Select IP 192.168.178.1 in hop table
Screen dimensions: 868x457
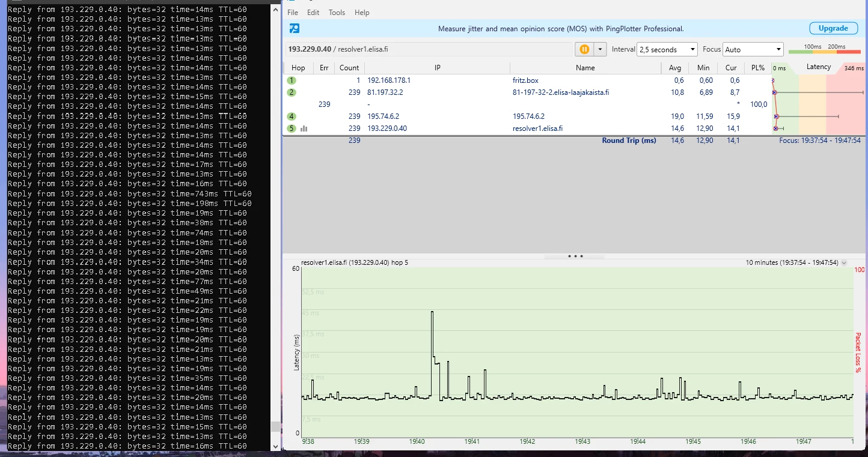pos(389,80)
